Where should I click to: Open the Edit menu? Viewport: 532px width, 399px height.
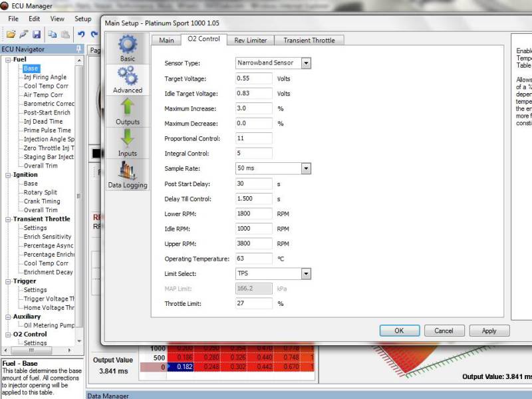click(34, 19)
